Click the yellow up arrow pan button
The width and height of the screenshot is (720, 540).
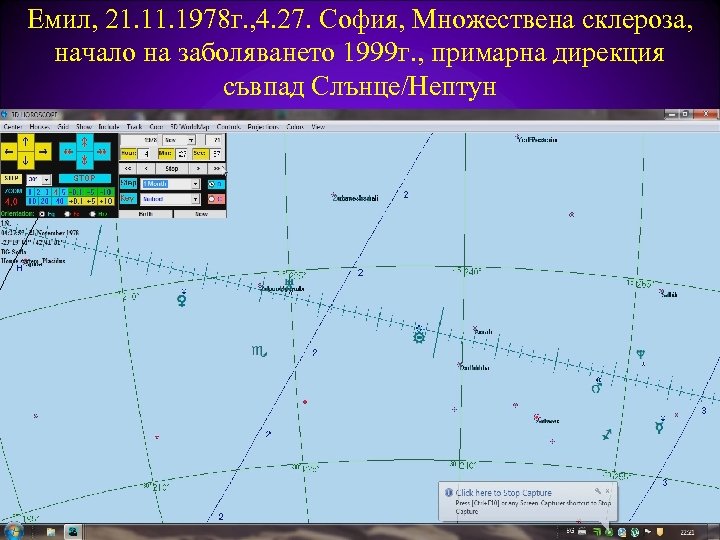click(x=26, y=142)
